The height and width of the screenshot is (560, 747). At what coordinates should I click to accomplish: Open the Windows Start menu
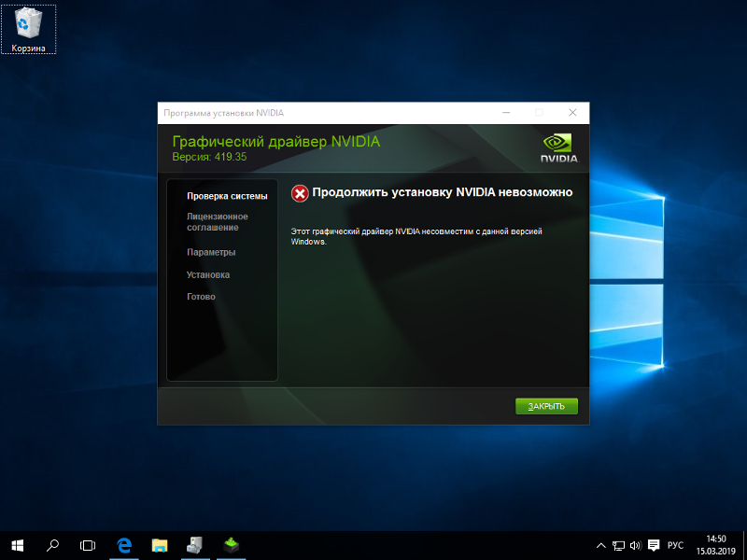pos(17,545)
